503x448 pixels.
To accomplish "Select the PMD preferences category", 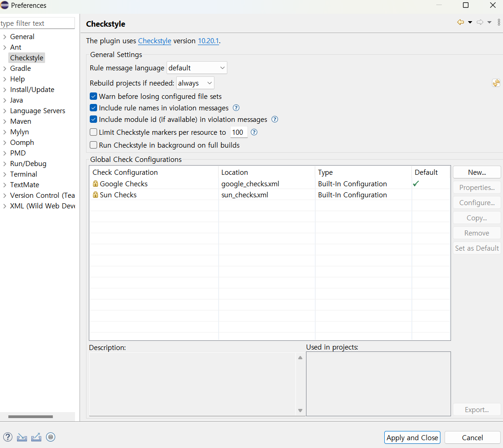I will [18, 153].
